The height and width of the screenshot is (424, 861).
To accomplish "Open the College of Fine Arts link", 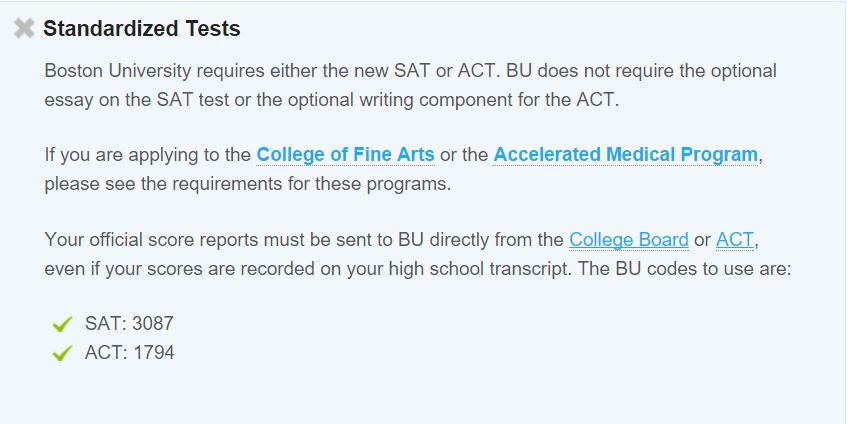I will point(345,155).
